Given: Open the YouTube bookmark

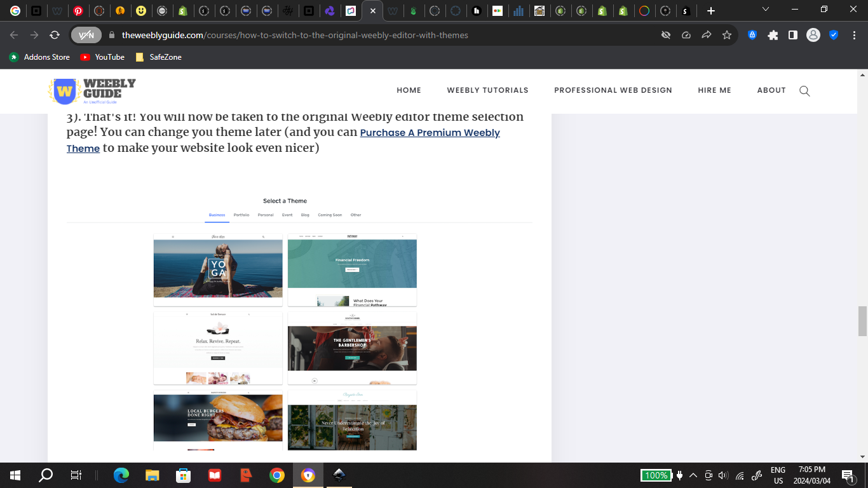Looking at the screenshot, I should tap(102, 57).
